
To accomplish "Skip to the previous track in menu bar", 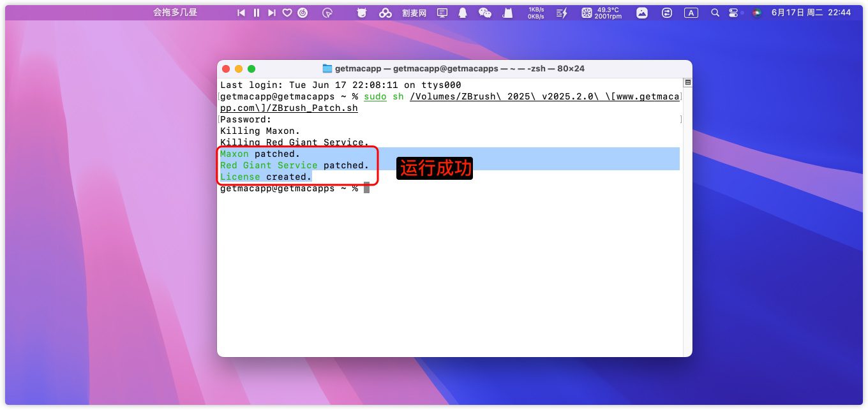I will coord(241,13).
